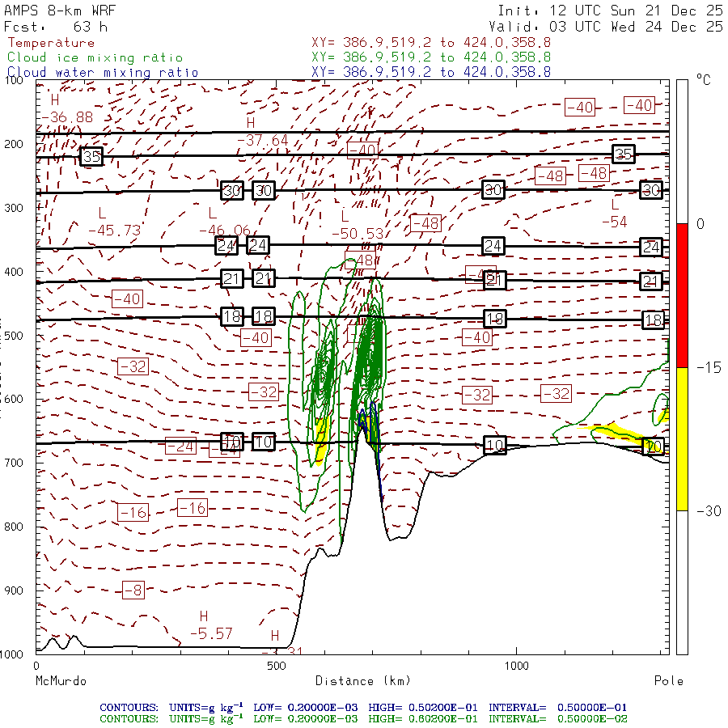Click the "McMurdo" axis endpoint label
728x728 pixels.
click(61, 681)
